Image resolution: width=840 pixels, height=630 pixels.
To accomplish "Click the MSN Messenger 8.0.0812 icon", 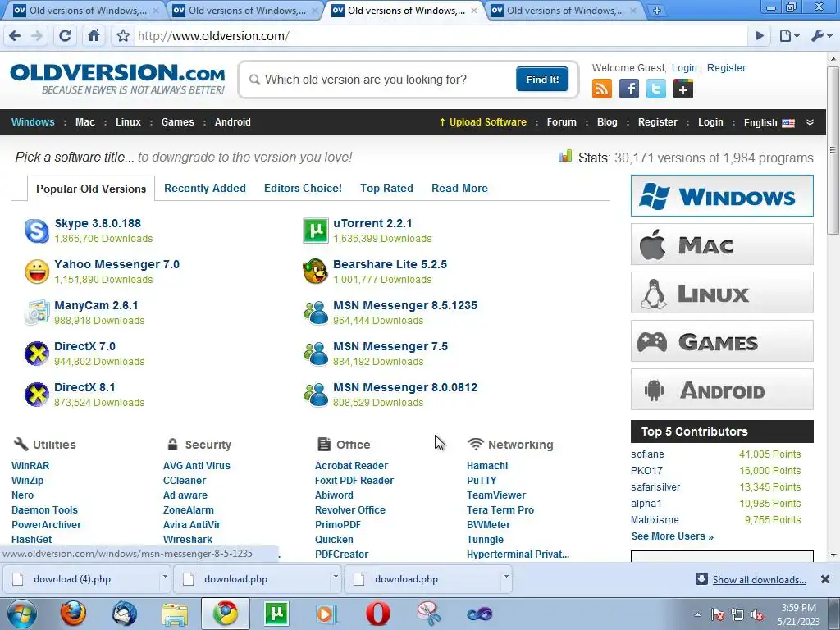I will (x=316, y=395).
